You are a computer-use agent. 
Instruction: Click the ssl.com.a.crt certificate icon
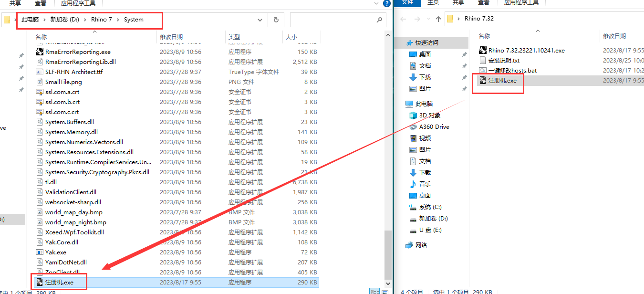point(40,92)
